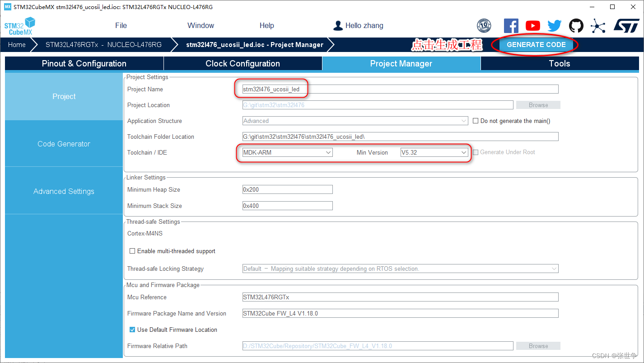Click the GENERATE CODE button
644x363 pixels.
point(536,45)
